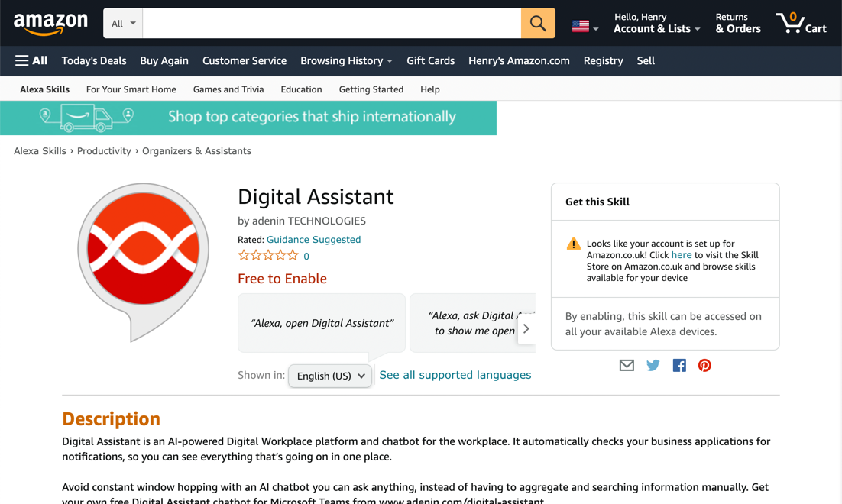Image resolution: width=842 pixels, height=504 pixels.
Task: Click the Digital Assistant skill logo
Action: pos(144,262)
